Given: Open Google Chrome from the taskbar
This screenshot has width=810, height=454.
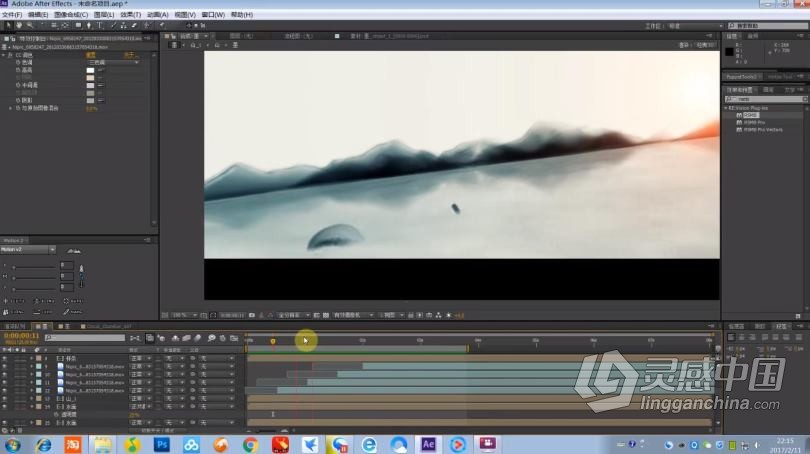Looking at the screenshot, I should pos(251,444).
